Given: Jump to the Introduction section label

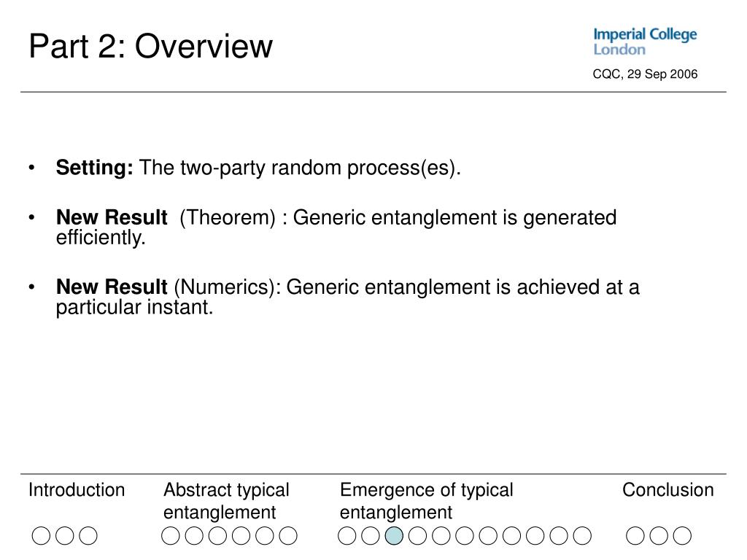Looking at the screenshot, I should (77, 490).
